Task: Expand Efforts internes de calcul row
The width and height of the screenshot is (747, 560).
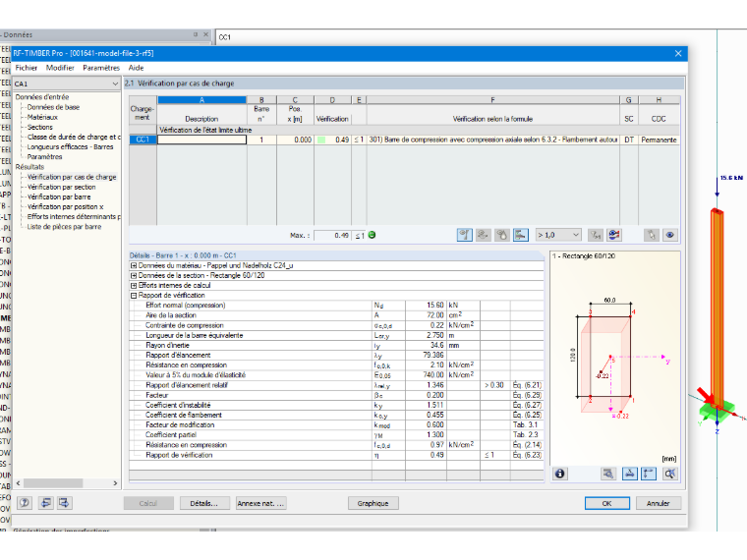Action: pyautogui.click(x=134, y=286)
